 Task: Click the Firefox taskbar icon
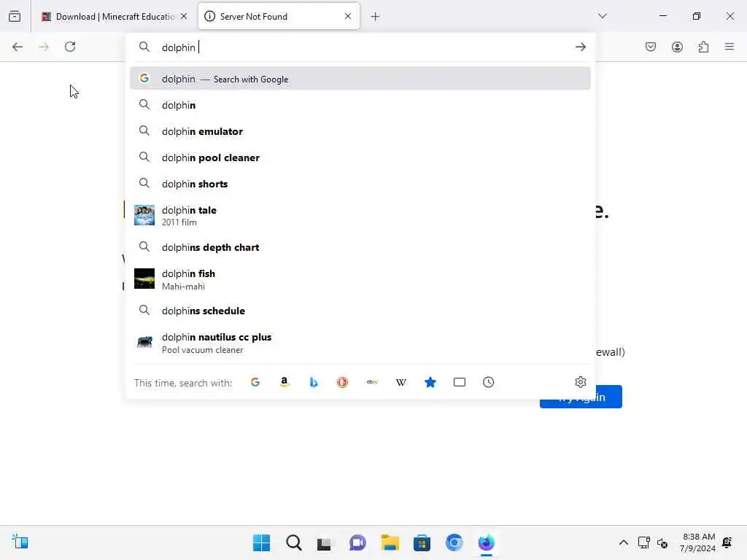[x=487, y=542]
